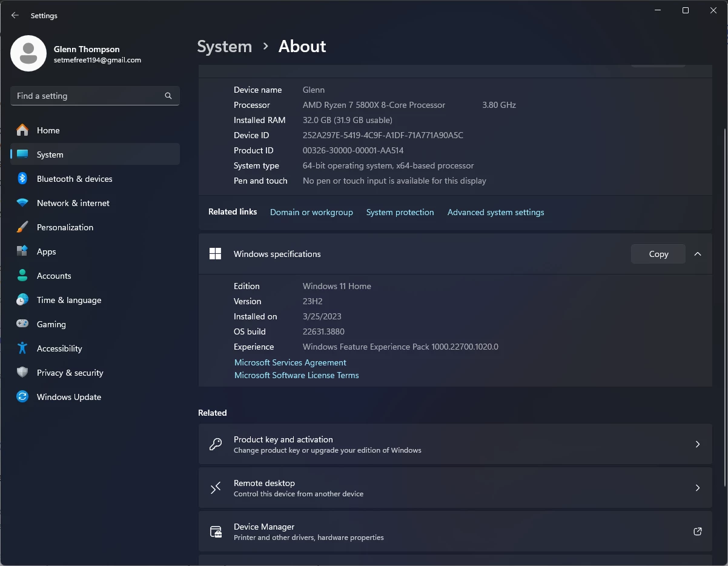The width and height of the screenshot is (728, 566).
Task: Click the email setmefree1194@gmail.com
Action: point(98,60)
